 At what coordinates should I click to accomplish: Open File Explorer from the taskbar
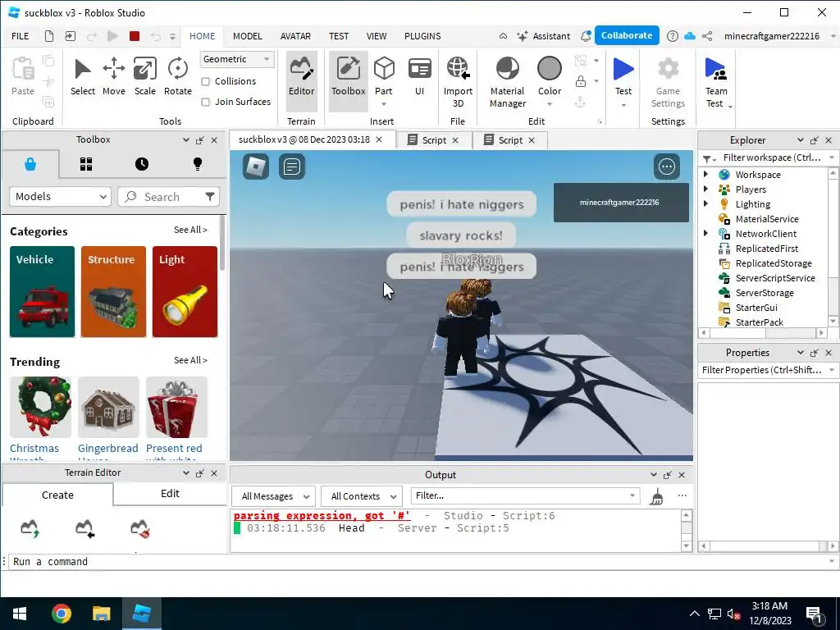101,614
